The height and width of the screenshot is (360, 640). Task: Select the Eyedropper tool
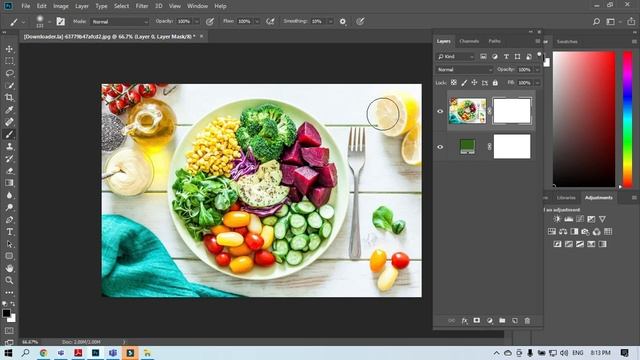pos(9,110)
